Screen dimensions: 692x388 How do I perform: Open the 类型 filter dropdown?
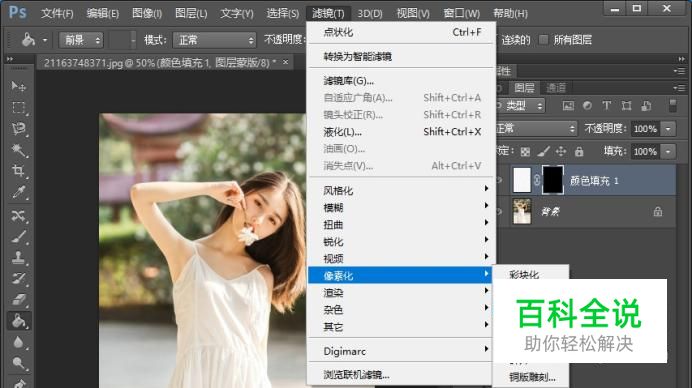(521, 106)
